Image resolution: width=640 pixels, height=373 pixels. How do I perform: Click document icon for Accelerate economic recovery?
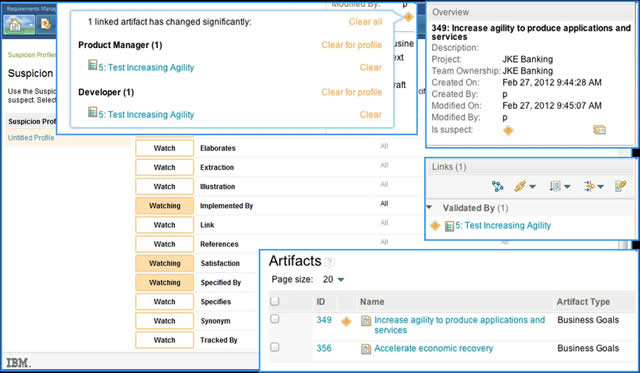click(366, 349)
